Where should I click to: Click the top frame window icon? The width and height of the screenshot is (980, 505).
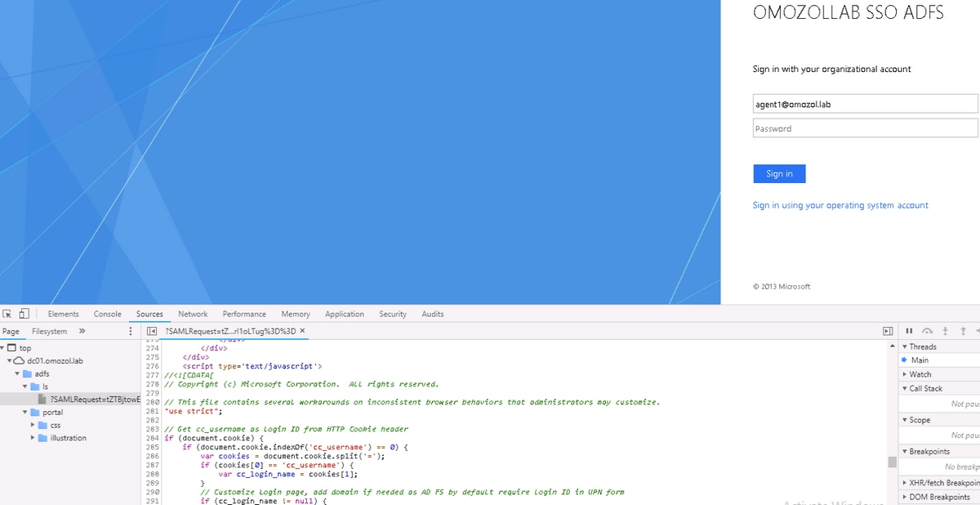pyautogui.click(x=12, y=347)
